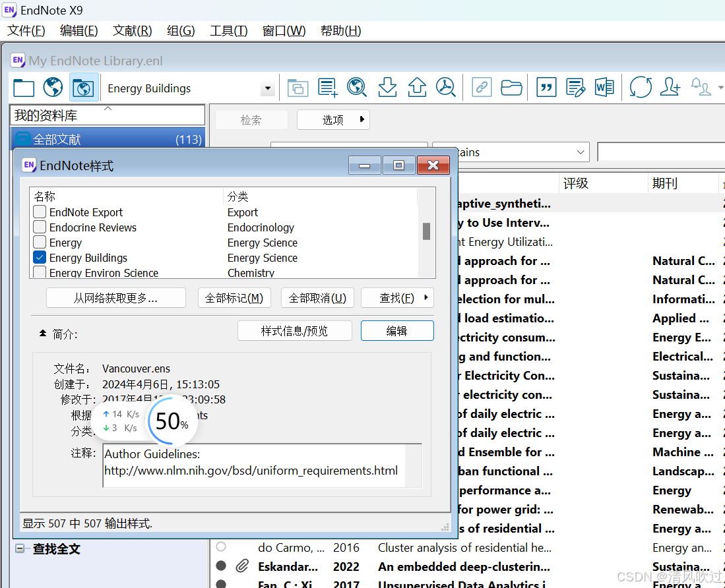Click the 分类 category column header in styles
725x588 pixels.
point(321,196)
